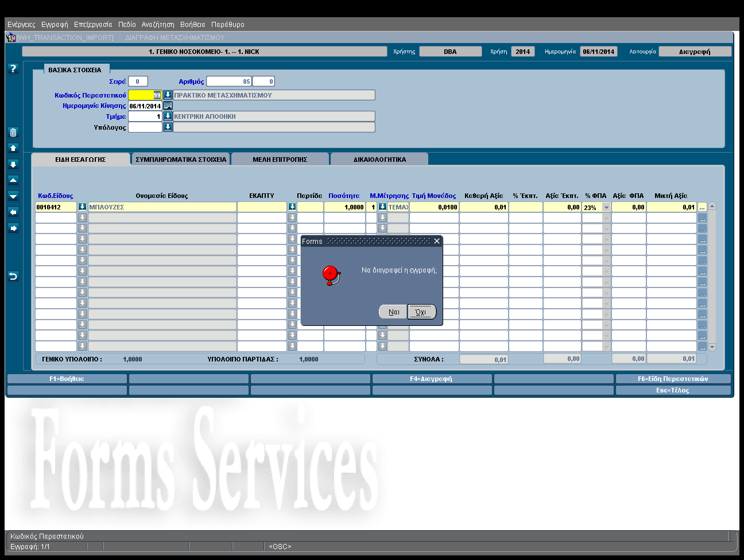Click the Αριθμός field showing 85
This screenshot has width=744, height=560.
229,81
